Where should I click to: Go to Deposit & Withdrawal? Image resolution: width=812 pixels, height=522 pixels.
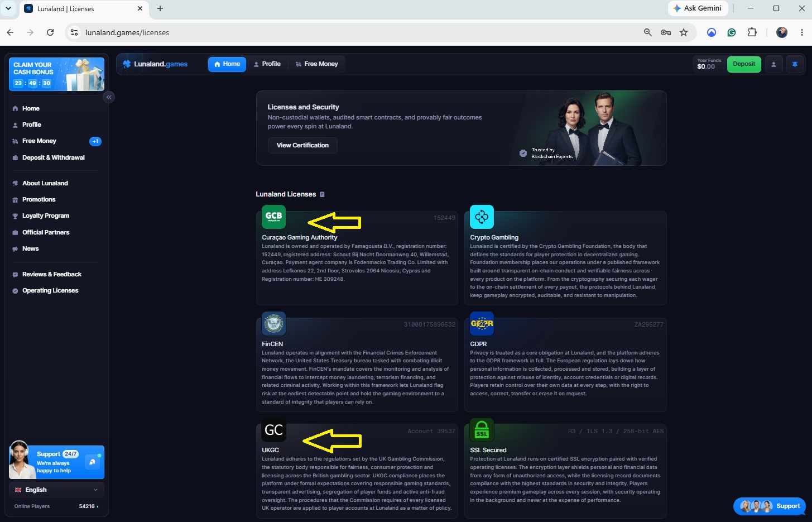56,157
